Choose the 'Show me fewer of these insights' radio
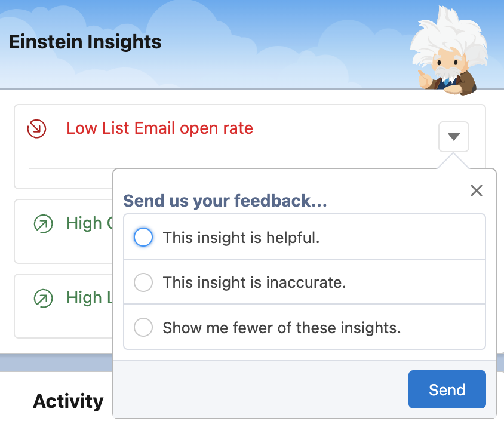 coord(143,327)
